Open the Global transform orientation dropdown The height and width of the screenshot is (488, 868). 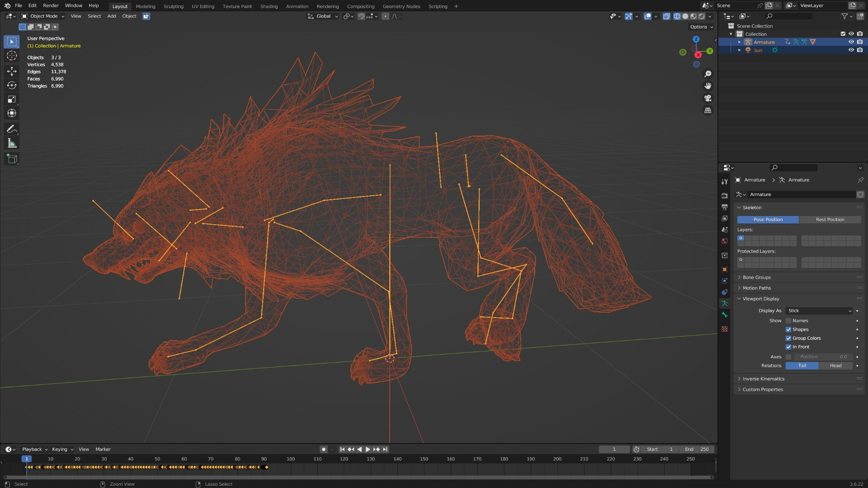pos(323,16)
